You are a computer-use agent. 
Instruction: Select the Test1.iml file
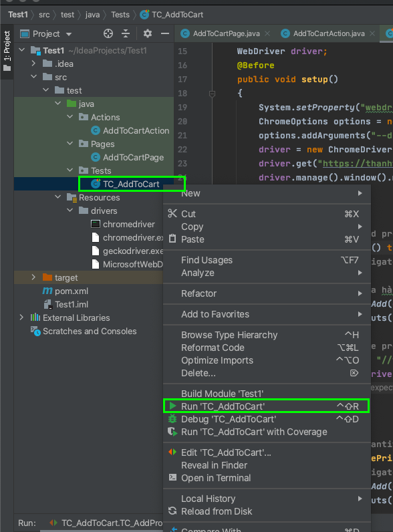pyautogui.click(x=66, y=304)
